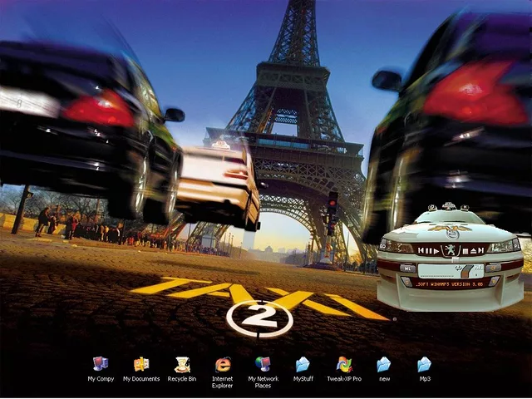Image resolution: width=532 pixels, height=399 pixels.
Task: Skip to the previous track in Winamp
Action: coord(421,249)
